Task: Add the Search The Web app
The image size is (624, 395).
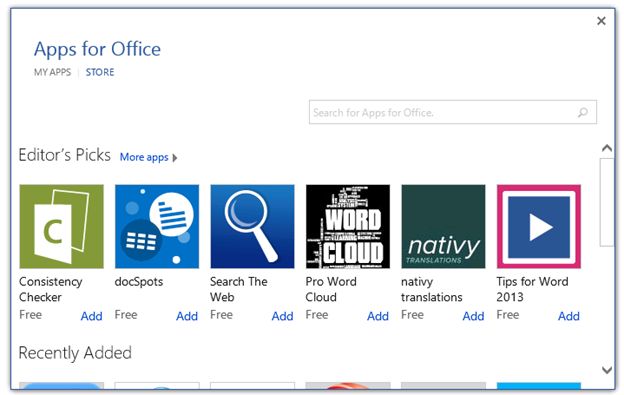Action: click(283, 316)
